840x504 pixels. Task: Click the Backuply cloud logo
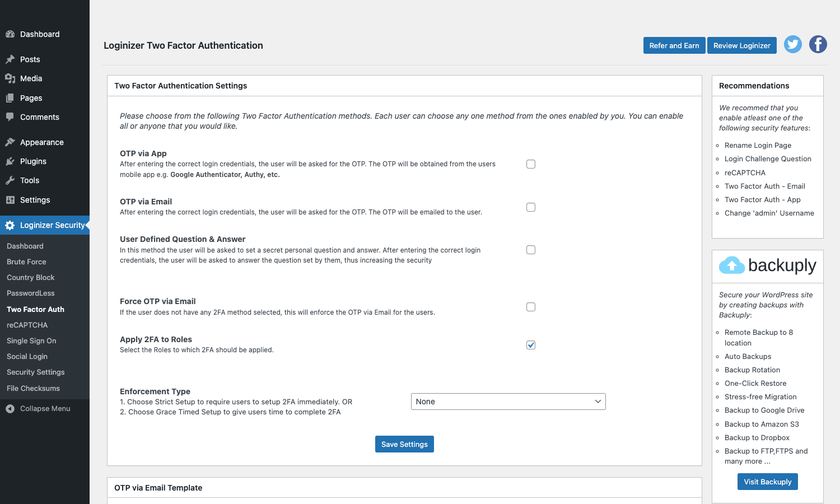tap(732, 265)
